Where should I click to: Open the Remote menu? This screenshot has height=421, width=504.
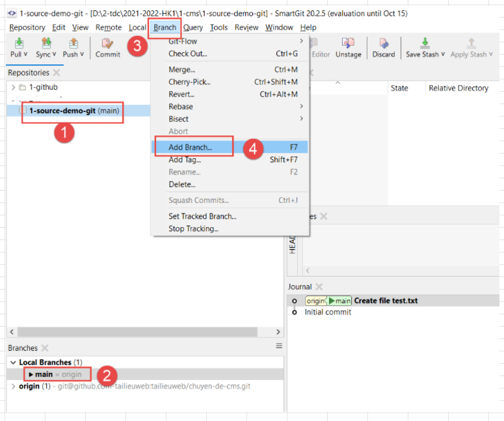[x=109, y=28]
